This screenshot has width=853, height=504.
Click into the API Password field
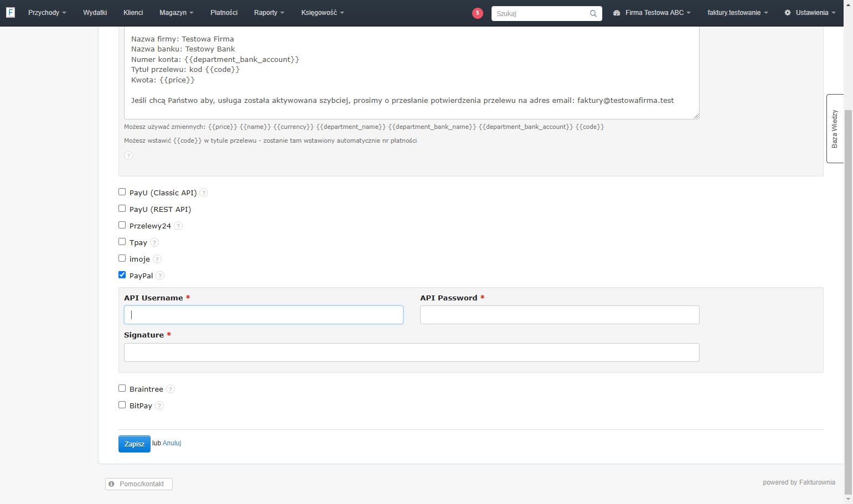(x=560, y=315)
